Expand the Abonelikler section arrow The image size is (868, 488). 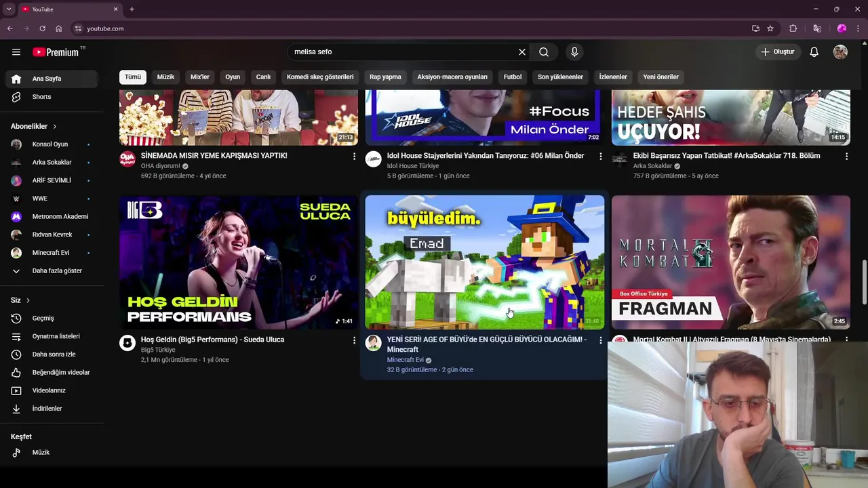55,127
